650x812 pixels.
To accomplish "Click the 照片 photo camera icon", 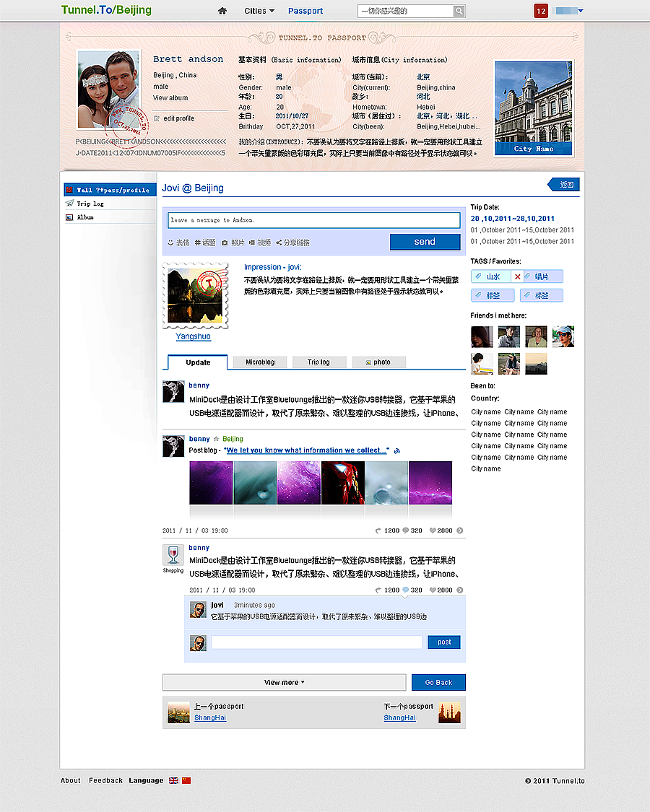I will (225, 243).
